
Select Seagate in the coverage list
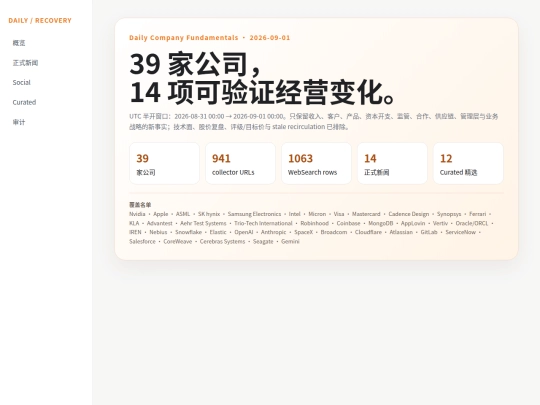point(263,242)
